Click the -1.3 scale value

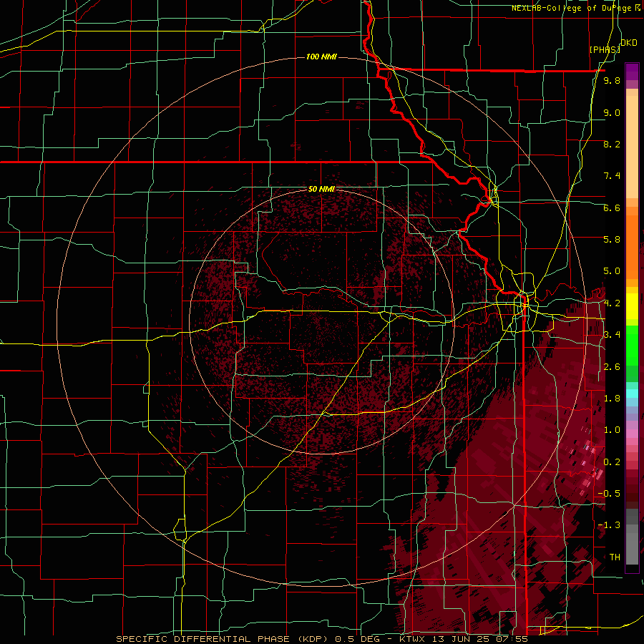609,525
